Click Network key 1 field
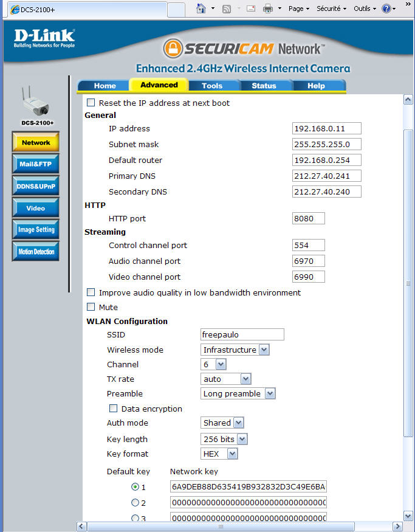 tap(248, 487)
